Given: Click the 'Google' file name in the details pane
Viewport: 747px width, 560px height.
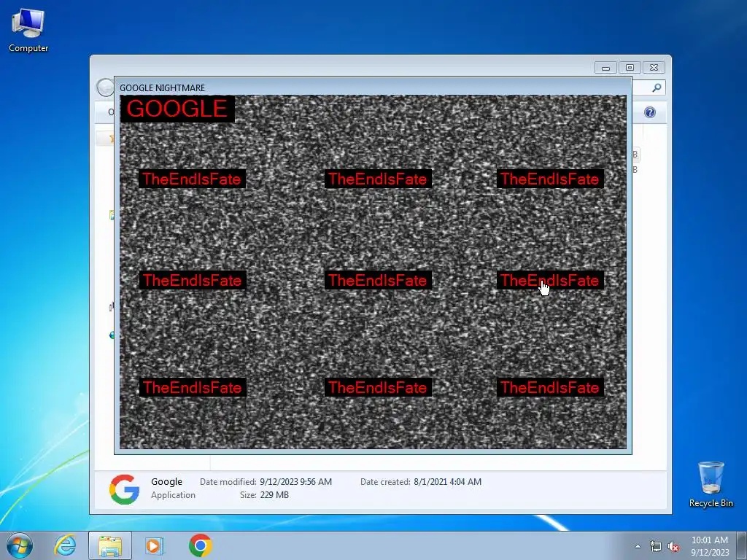Looking at the screenshot, I should pos(167,481).
